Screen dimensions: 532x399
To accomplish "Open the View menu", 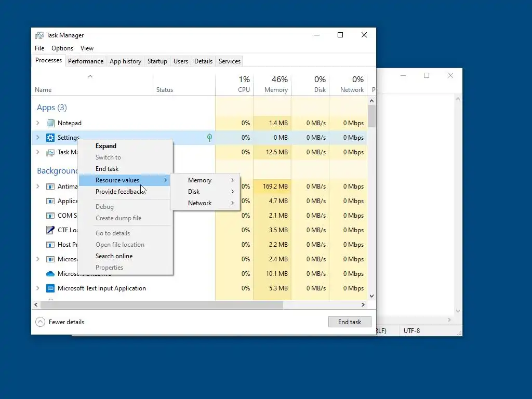I will [x=87, y=48].
